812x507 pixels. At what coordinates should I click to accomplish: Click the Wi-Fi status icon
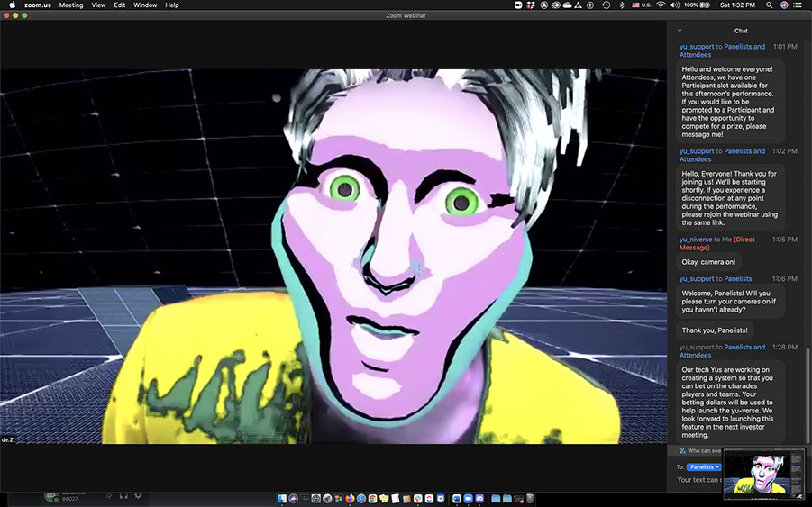[661, 5]
